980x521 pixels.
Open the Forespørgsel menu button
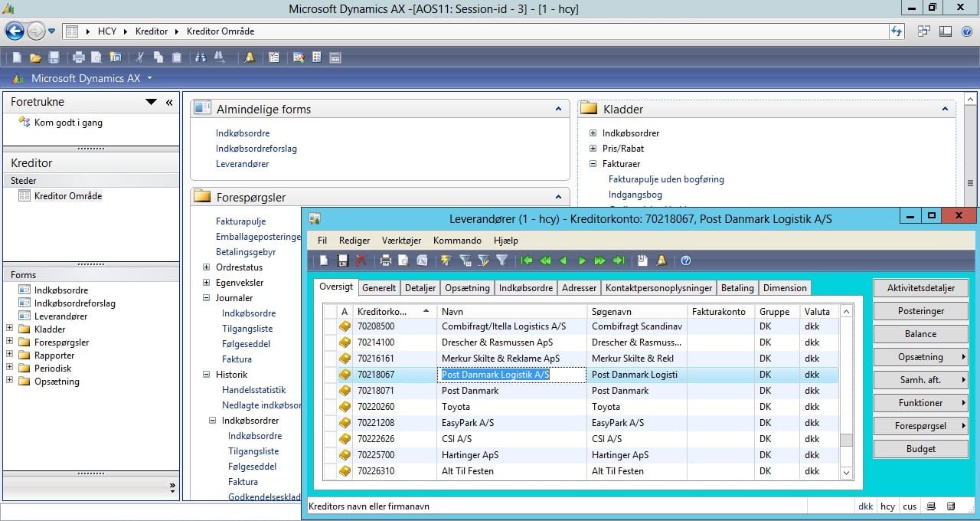920,426
